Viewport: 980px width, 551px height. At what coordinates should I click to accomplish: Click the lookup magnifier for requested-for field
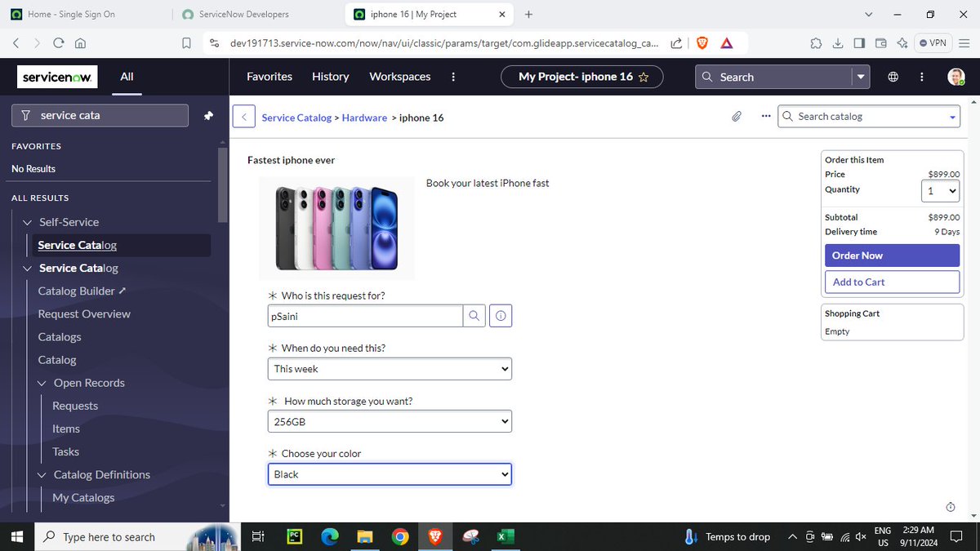point(474,316)
